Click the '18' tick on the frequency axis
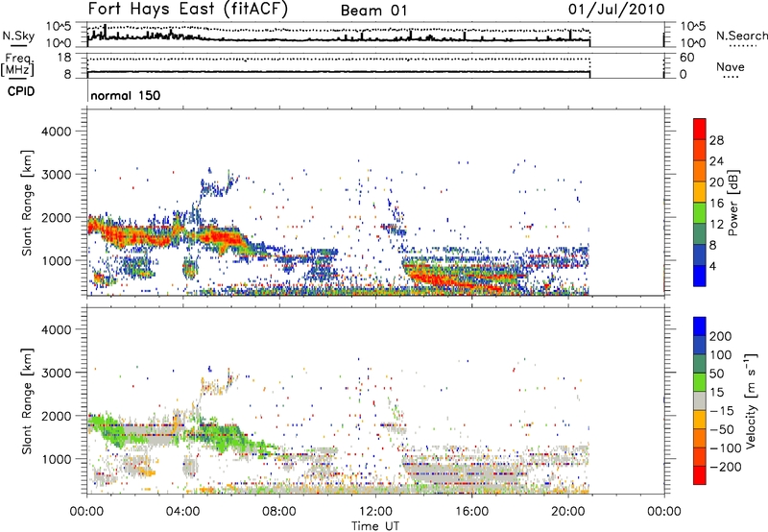Image resolution: width=768 pixels, height=532 pixels. pos(64,58)
